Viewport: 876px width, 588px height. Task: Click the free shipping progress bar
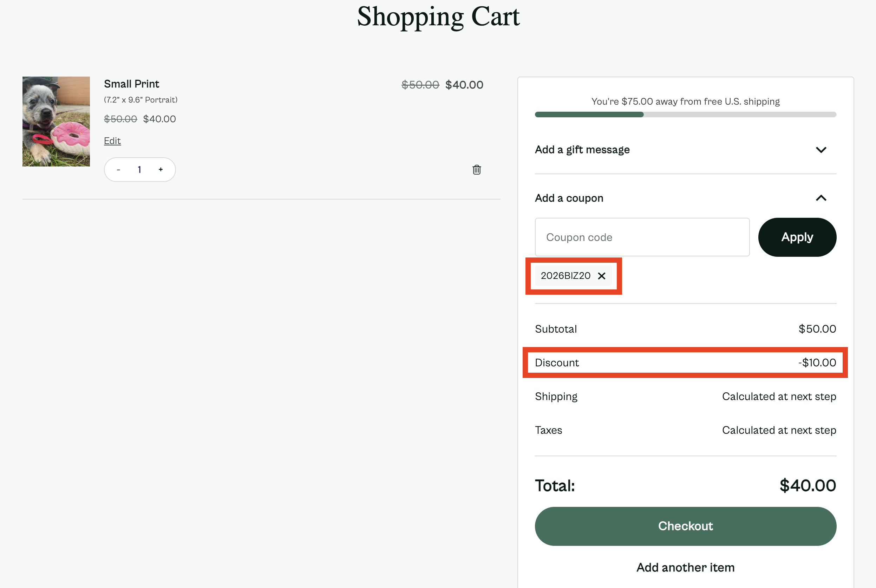685,115
